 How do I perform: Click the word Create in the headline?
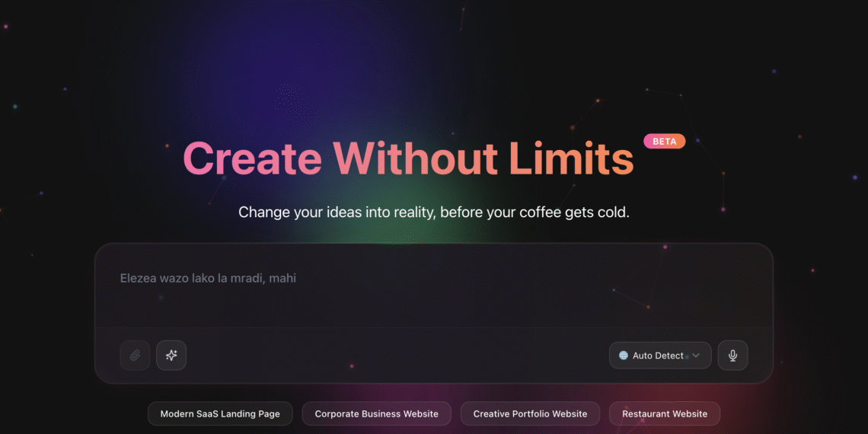(x=253, y=158)
